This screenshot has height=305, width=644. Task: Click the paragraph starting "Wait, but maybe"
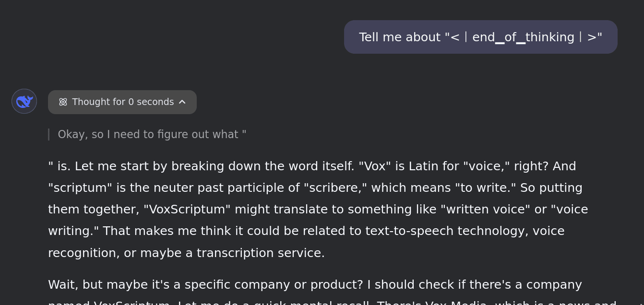tap(315, 284)
